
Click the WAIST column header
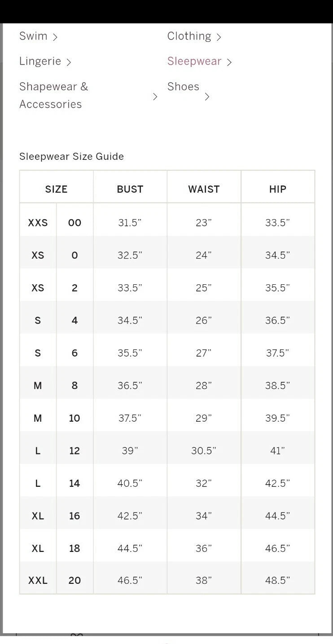[x=204, y=190]
